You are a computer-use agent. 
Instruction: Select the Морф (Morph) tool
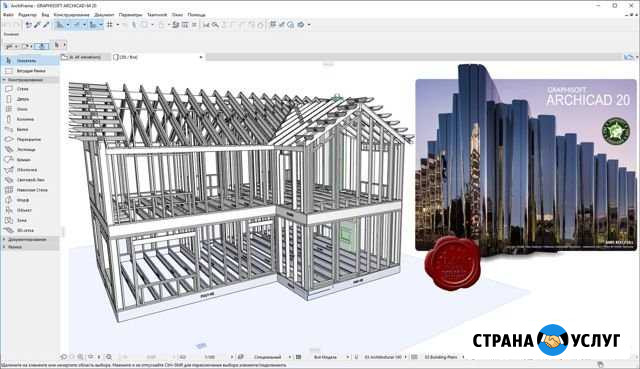30,200
